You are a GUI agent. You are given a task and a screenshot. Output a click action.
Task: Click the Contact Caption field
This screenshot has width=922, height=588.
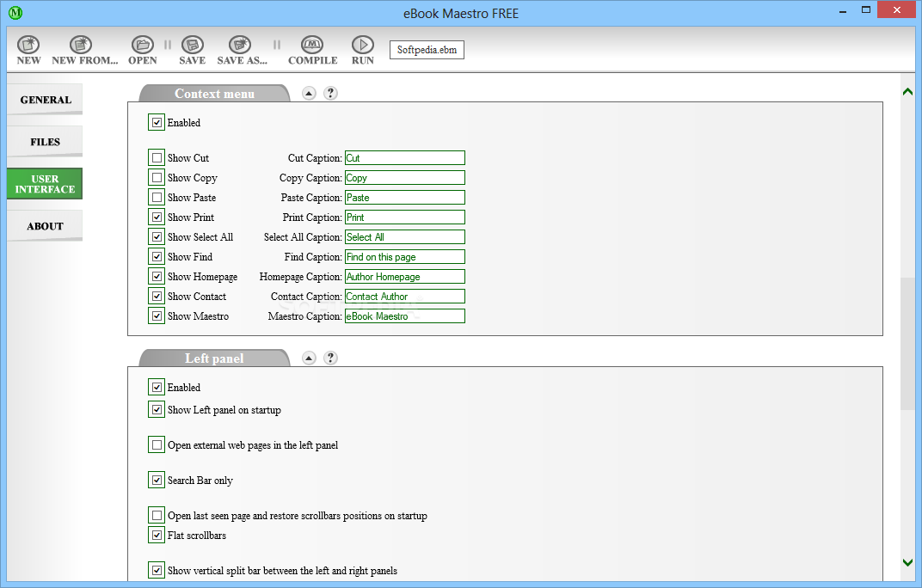click(404, 297)
